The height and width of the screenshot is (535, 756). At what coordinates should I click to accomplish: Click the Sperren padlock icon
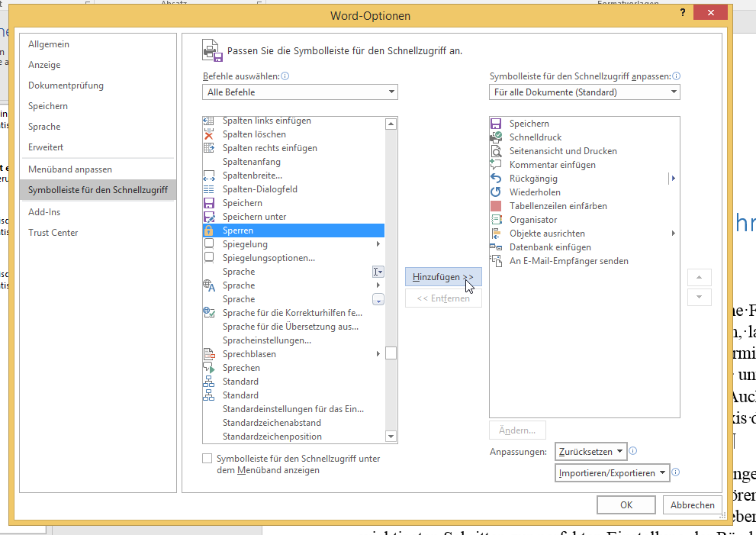tap(209, 230)
